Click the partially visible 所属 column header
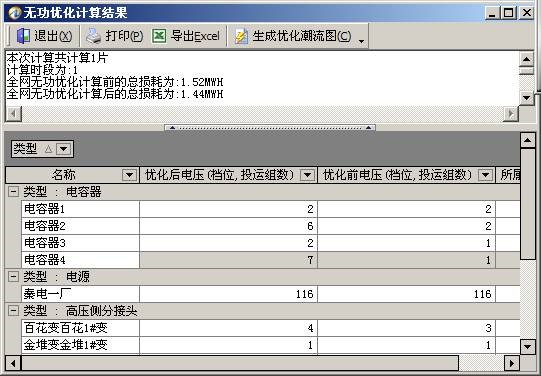This screenshot has height=376, width=541. tap(508, 175)
